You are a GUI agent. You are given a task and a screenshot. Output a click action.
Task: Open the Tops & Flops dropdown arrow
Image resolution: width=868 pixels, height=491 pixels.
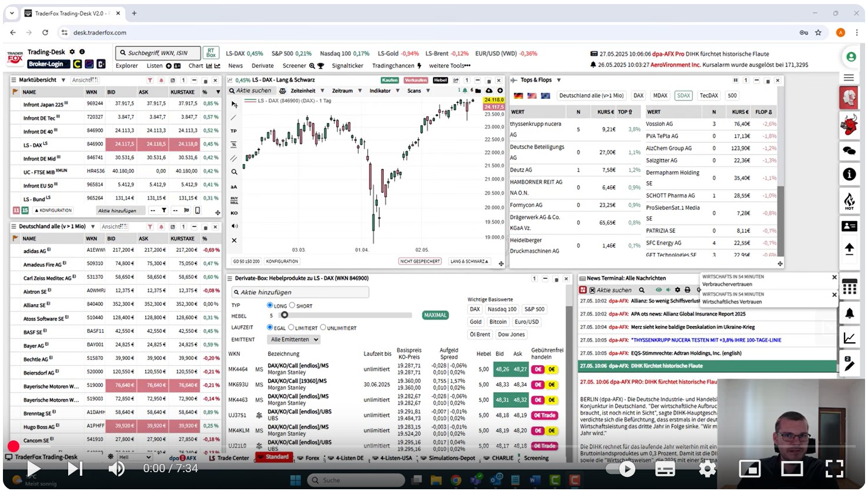[558, 80]
